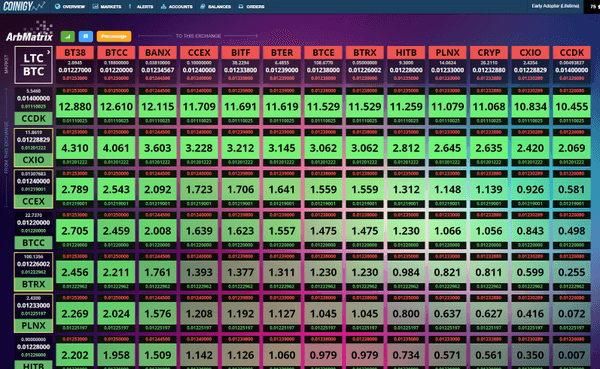Open the 4.310 cell in CXIO row
Screen dimensions: 600x369
tap(75, 148)
